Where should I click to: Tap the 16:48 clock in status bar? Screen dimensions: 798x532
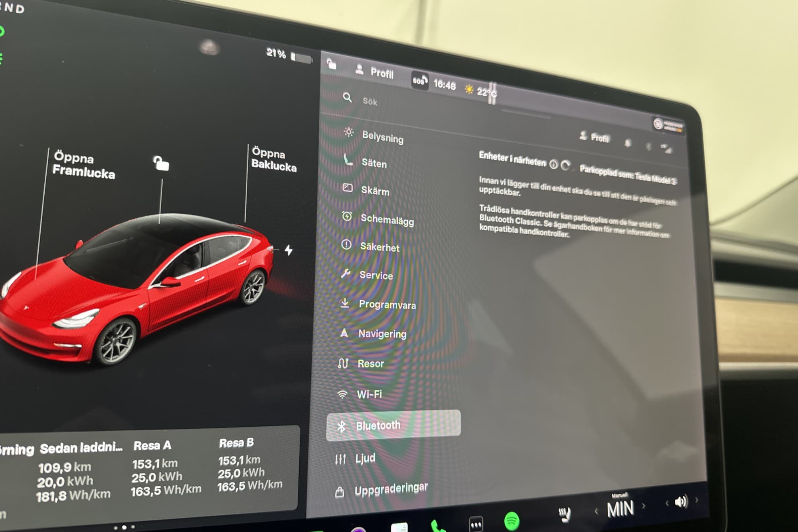(x=444, y=85)
